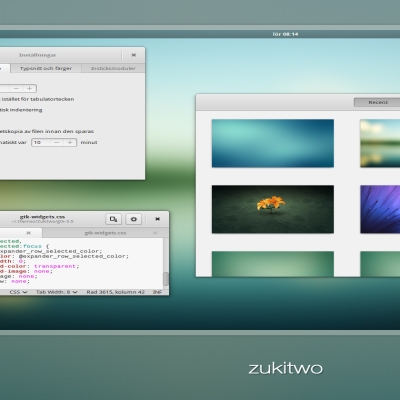Image resolution: width=400 pixels, height=400 pixels.
Task: Click the 'lör 08:14' clock in top panel
Action: click(285, 34)
